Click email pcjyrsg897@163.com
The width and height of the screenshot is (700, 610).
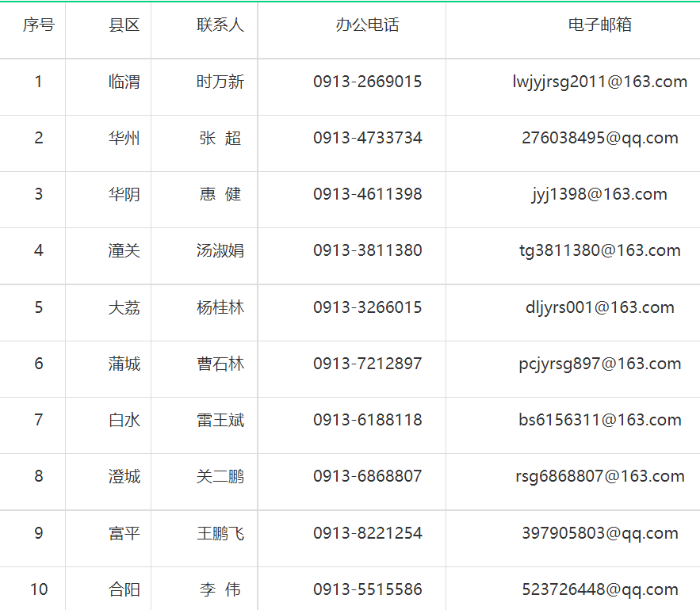599,364
